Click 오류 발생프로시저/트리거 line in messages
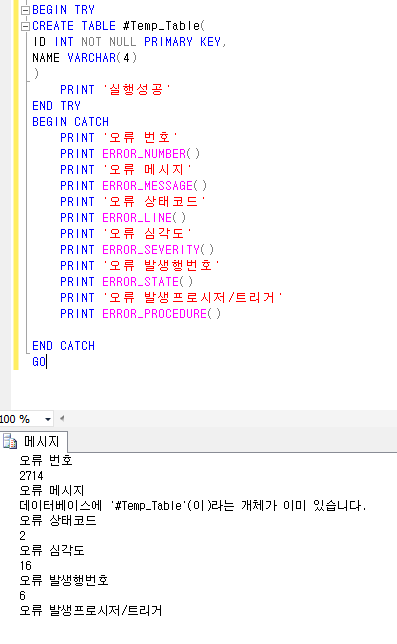Viewport: 397px width, 644px height. click(x=91, y=610)
